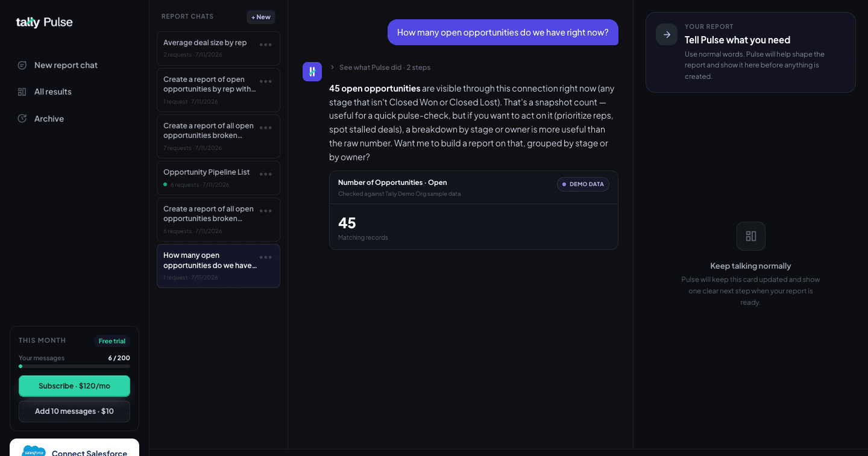Select How many open opportunities chat item
Viewport: 868px width, 456px height.
[x=218, y=266]
